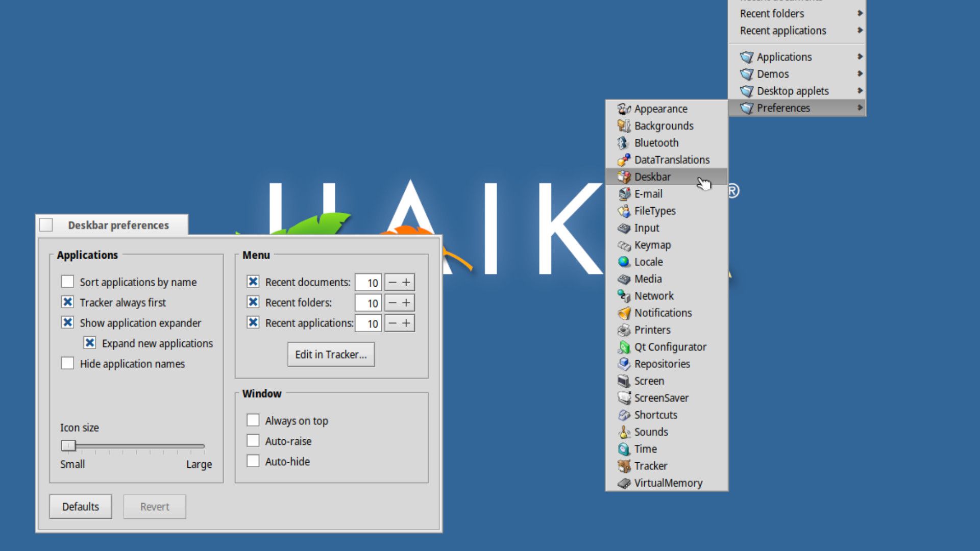Uncheck Tracker always first
Viewport: 980px width, 551px height.
(x=67, y=302)
